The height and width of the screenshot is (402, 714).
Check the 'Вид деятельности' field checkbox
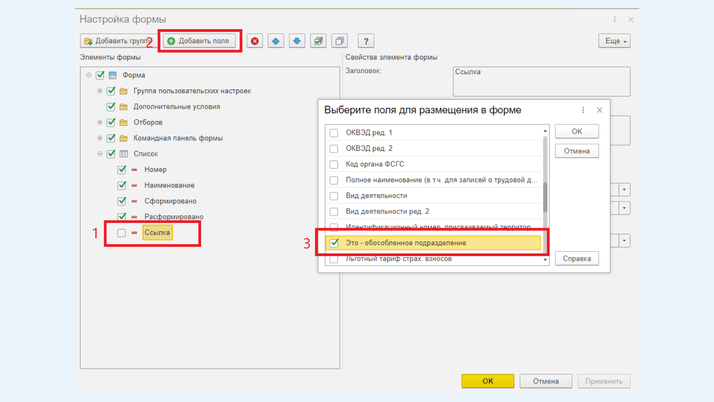click(x=334, y=196)
